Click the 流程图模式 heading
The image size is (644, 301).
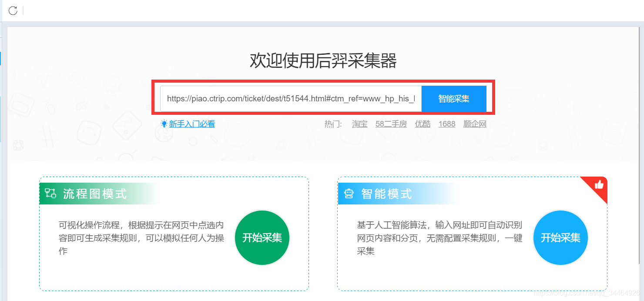coord(95,194)
